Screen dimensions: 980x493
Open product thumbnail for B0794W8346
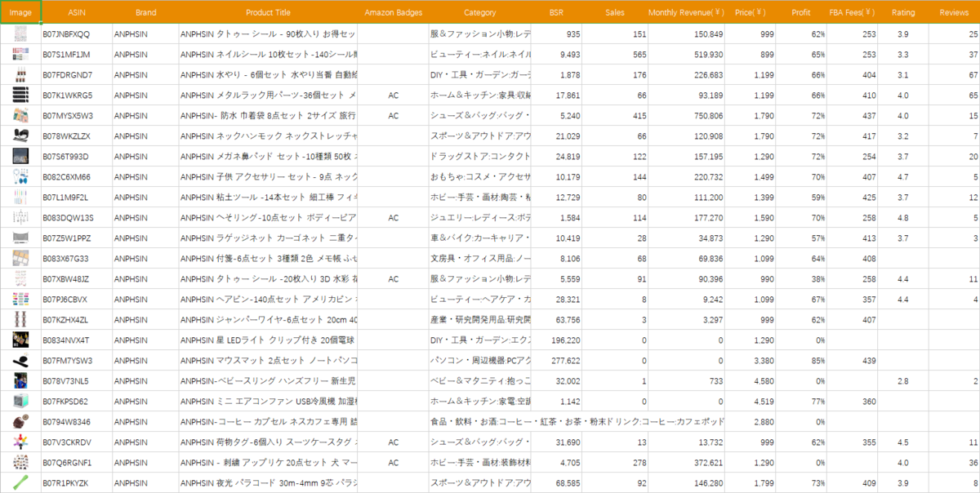point(20,422)
